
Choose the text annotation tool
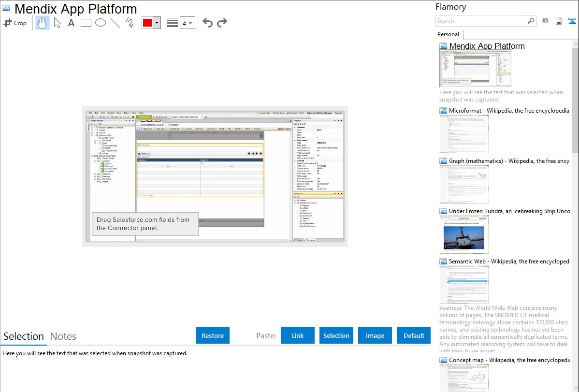[x=71, y=23]
